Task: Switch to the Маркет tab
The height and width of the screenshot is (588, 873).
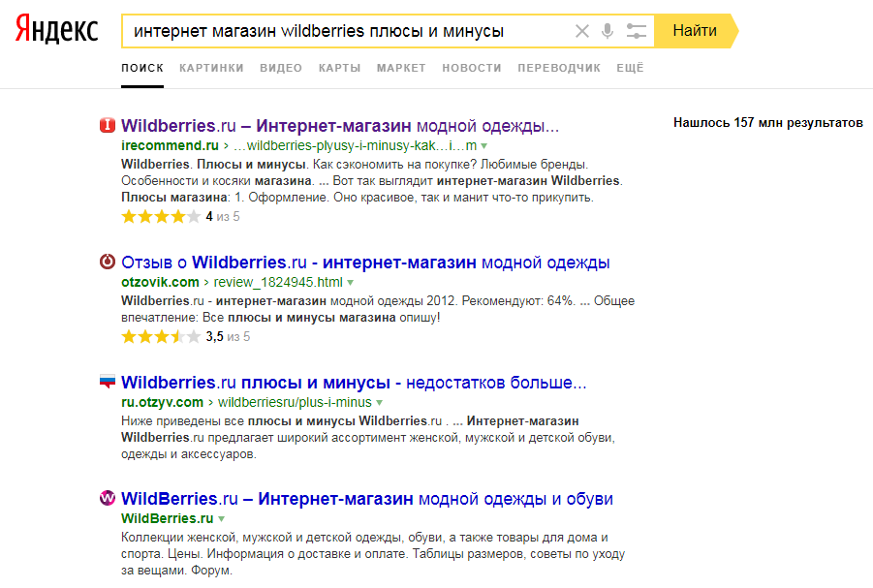Action: pyautogui.click(x=401, y=68)
